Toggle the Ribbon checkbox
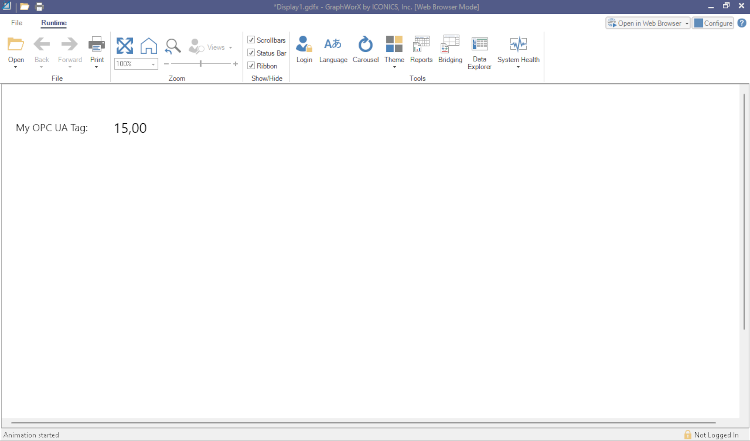Viewport: 750px width, 441px height. pyautogui.click(x=251, y=66)
